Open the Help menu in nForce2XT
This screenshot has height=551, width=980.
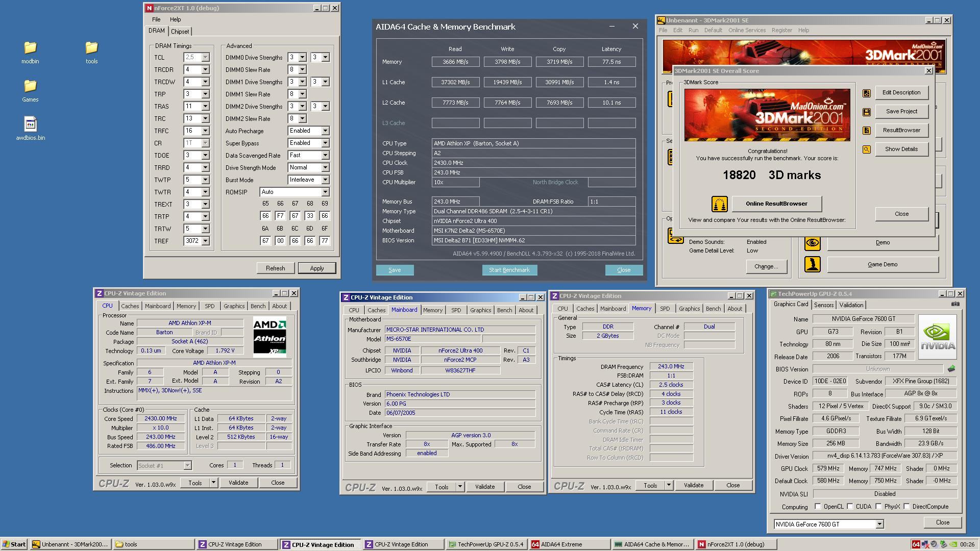[x=175, y=19]
